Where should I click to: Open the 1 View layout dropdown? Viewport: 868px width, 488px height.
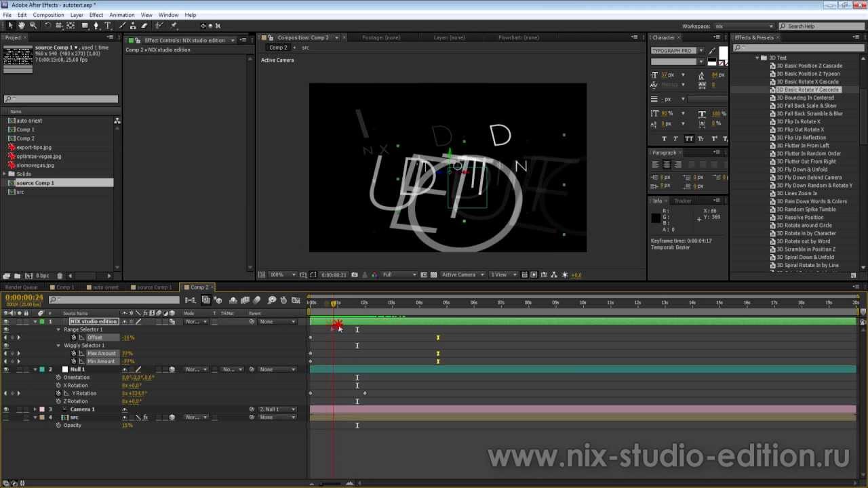[x=504, y=275]
